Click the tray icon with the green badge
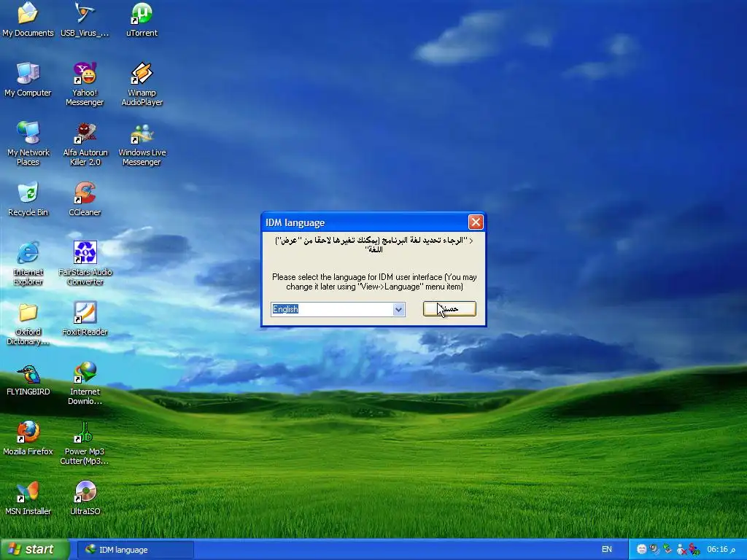The width and height of the screenshot is (747, 560). click(694, 550)
